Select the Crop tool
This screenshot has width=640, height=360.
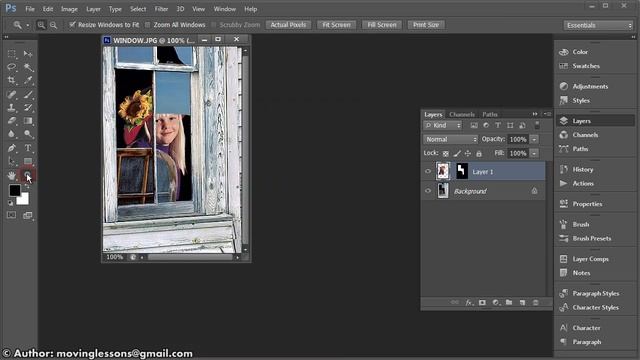click(x=11, y=80)
